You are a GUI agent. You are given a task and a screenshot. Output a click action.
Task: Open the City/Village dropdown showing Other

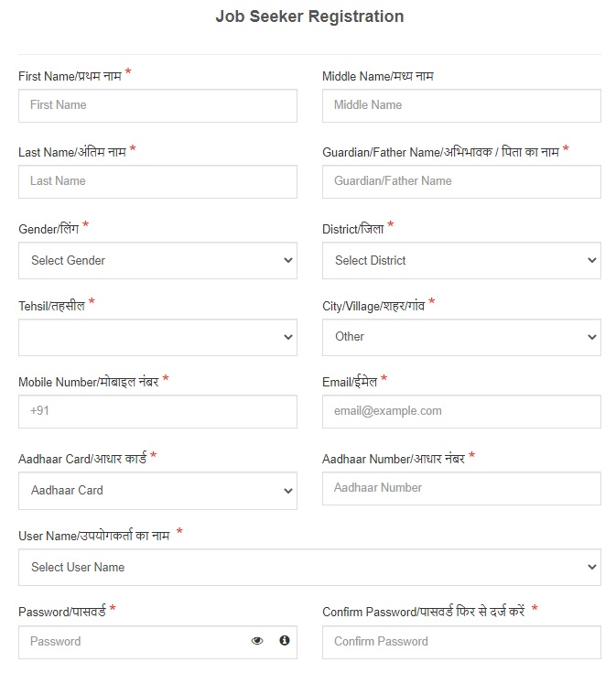coord(461,337)
